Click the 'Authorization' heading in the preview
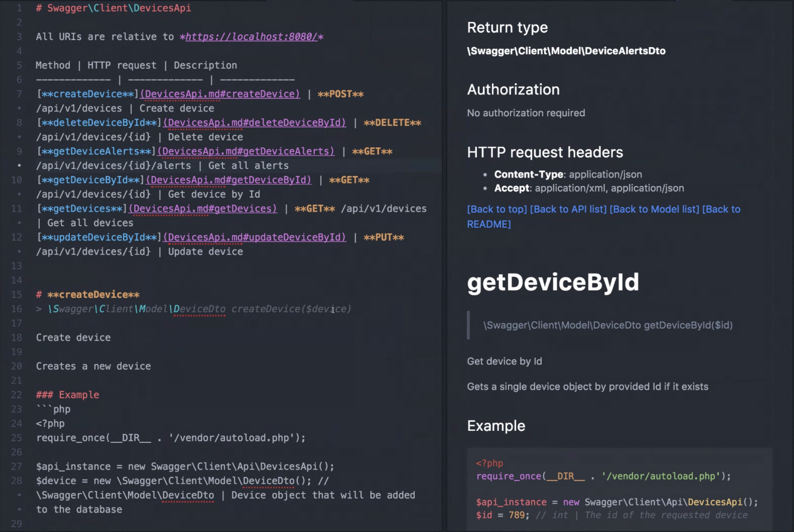This screenshot has height=532, width=794. point(513,89)
